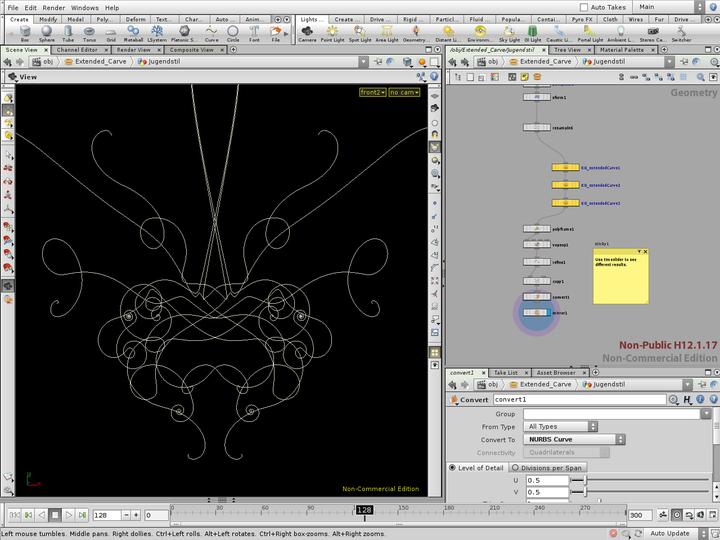Open the File shelf tool
720x540 pixels.
pos(276,33)
